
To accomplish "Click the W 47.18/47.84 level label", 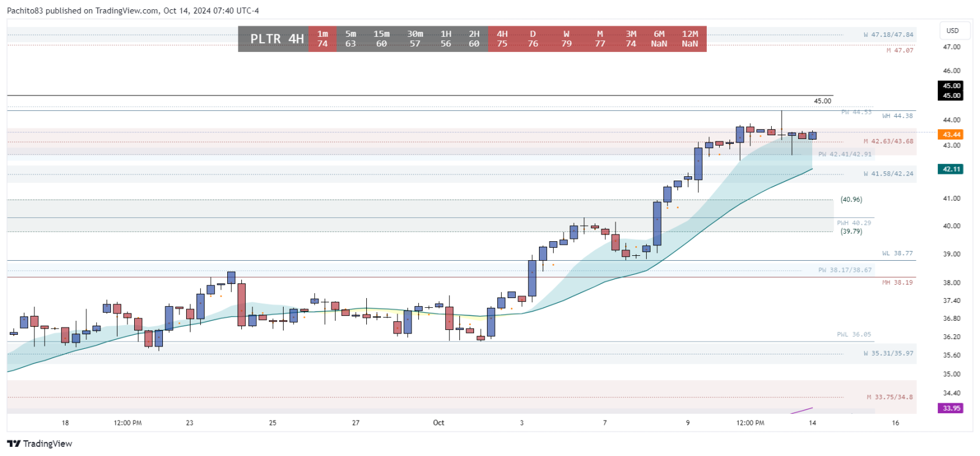I will coord(888,35).
